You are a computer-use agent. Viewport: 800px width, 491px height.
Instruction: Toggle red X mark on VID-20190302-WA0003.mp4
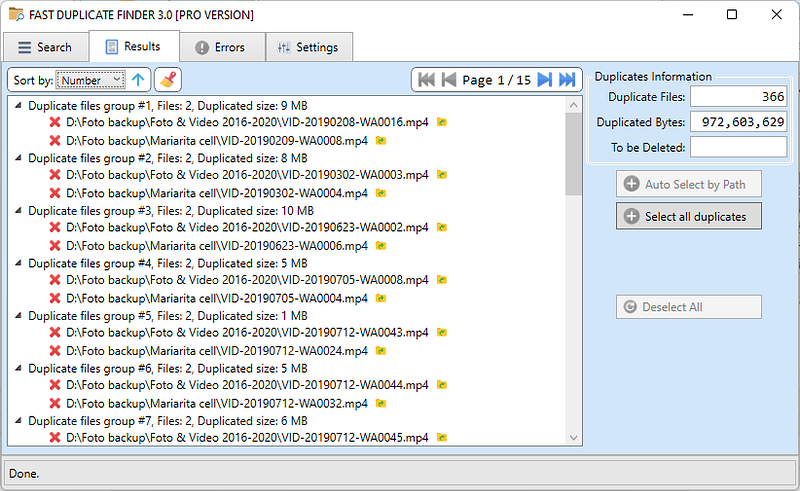click(55, 175)
